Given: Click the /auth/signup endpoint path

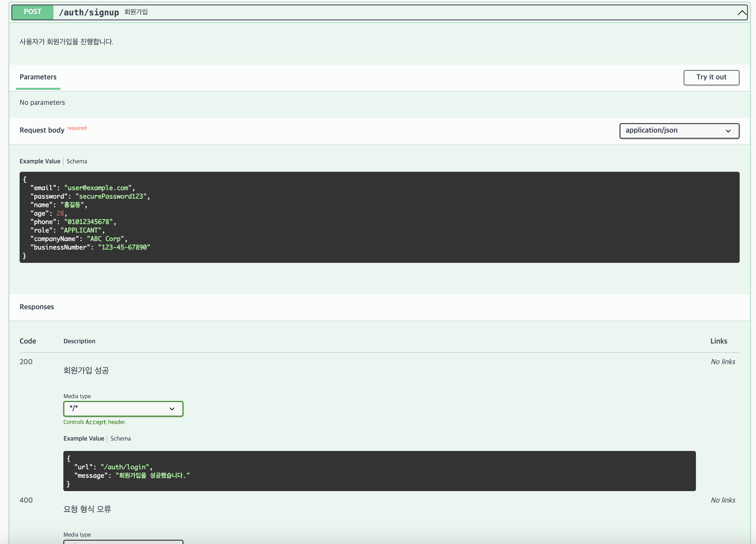Looking at the screenshot, I should point(89,12).
